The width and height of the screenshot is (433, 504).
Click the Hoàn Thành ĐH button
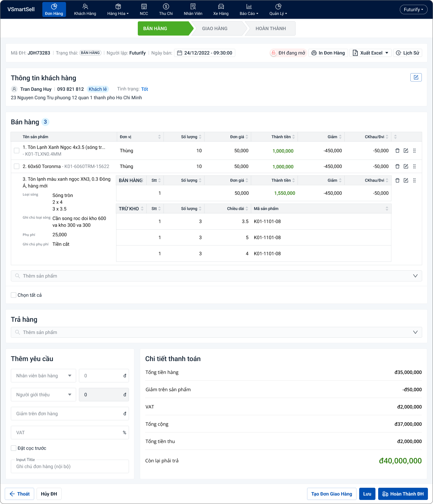[x=403, y=494]
